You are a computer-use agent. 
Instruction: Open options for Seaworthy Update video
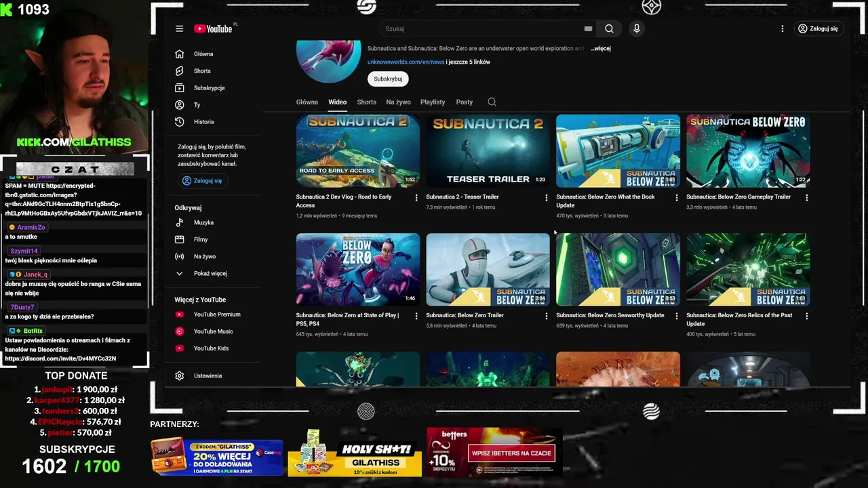[x=676, y=316]
